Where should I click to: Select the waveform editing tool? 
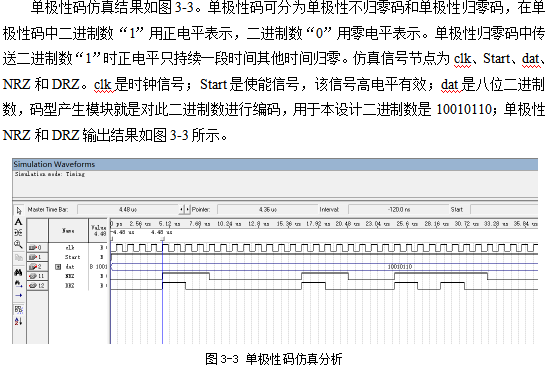[x=19, y=232]
